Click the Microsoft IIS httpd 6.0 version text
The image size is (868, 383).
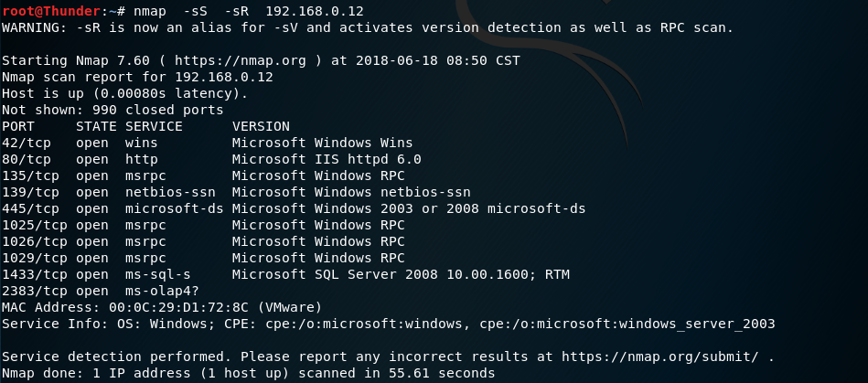pos(327,159)
